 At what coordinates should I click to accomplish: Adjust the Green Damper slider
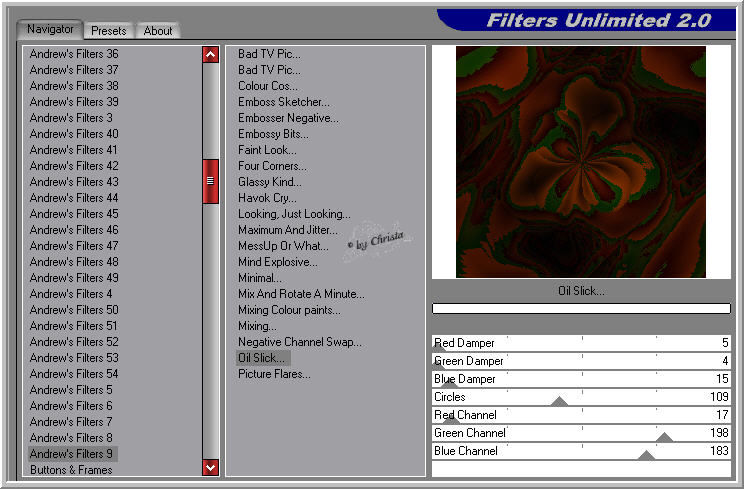click(x=581, y=361)
